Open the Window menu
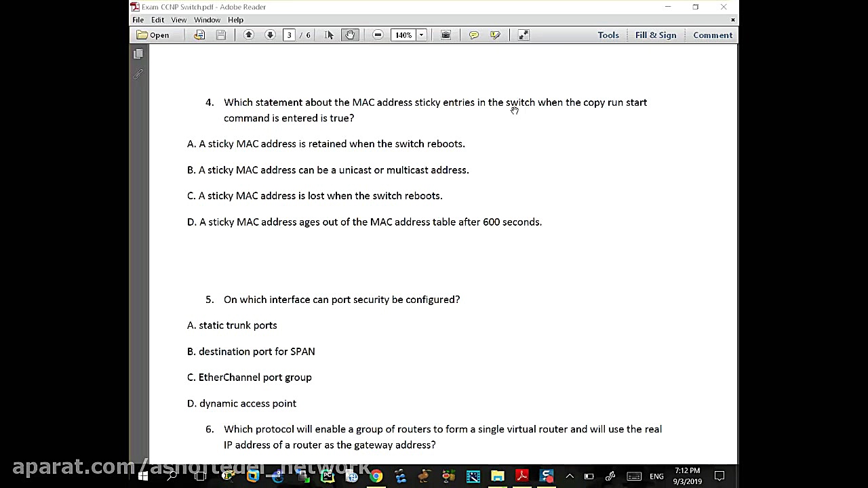The height and width of the screenshot is (488, 868). (207, 20)
